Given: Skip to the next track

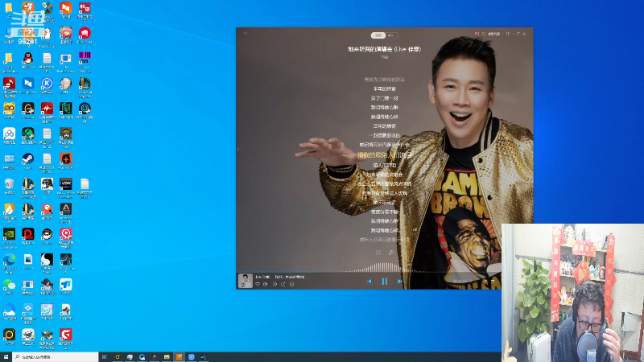Looking at the screenshot, I should click(x=399, y=281).
